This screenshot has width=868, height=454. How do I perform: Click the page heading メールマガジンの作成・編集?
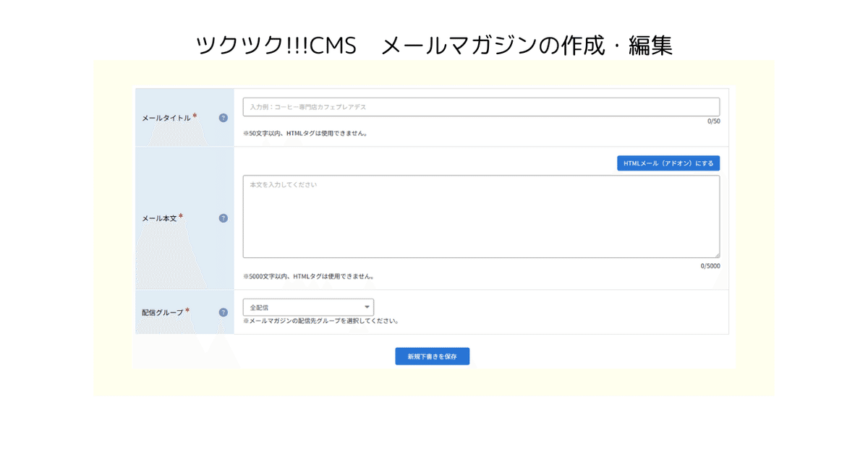click(x=434, y=46)
